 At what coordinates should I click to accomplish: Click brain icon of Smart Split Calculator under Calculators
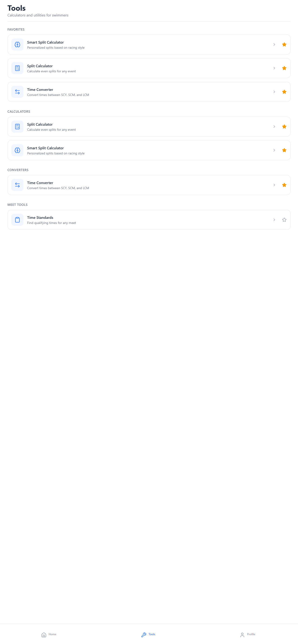[x=17, y=150]
